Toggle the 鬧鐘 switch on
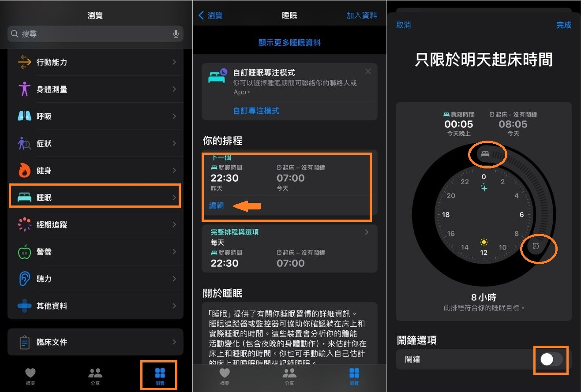581x392 pixels. click(x=551, y=359)
